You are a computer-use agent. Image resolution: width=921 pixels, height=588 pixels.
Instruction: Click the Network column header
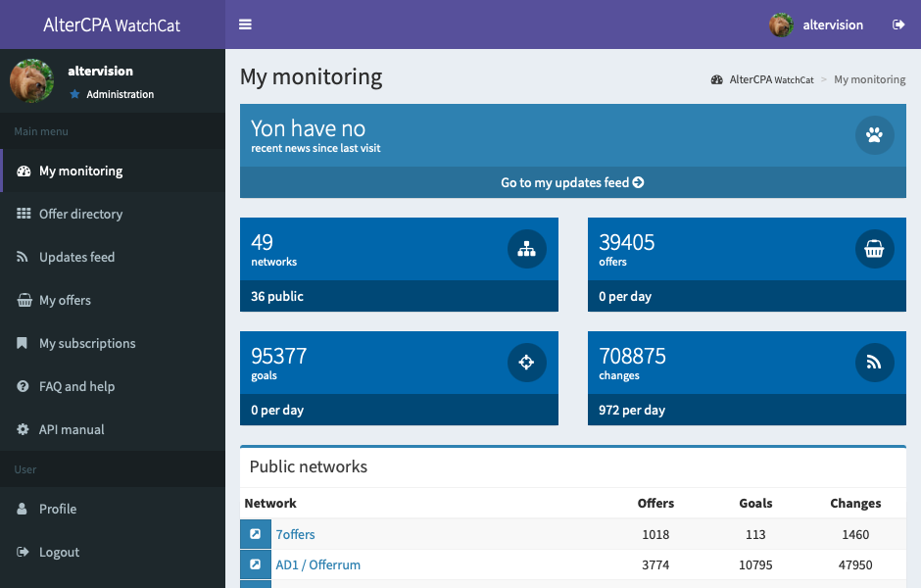270,504
